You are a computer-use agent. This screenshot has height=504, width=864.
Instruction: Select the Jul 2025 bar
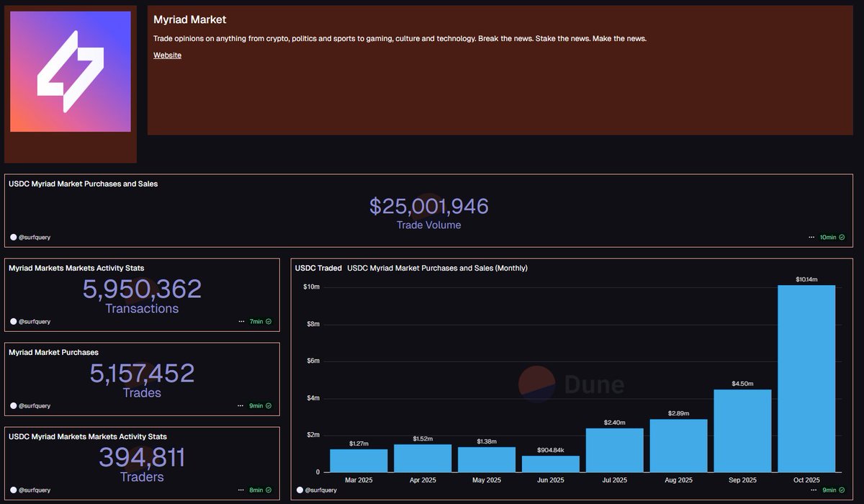(x=615, y=450)
